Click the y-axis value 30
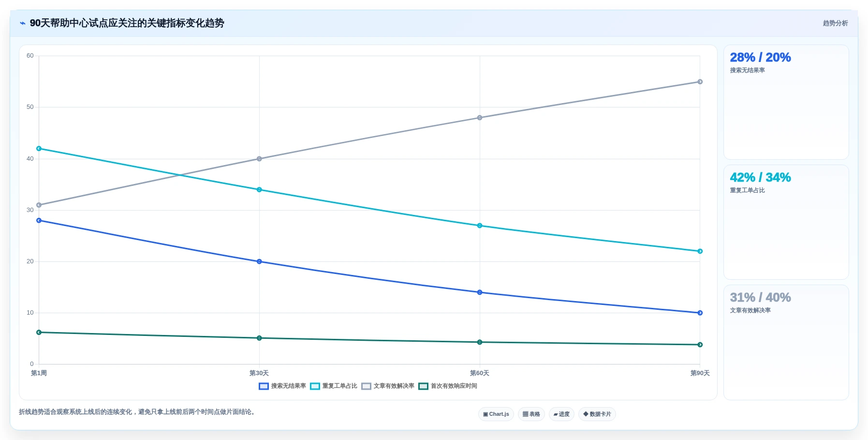The width and height of the screenshot is (868, 440). click(x=30, y=210)
